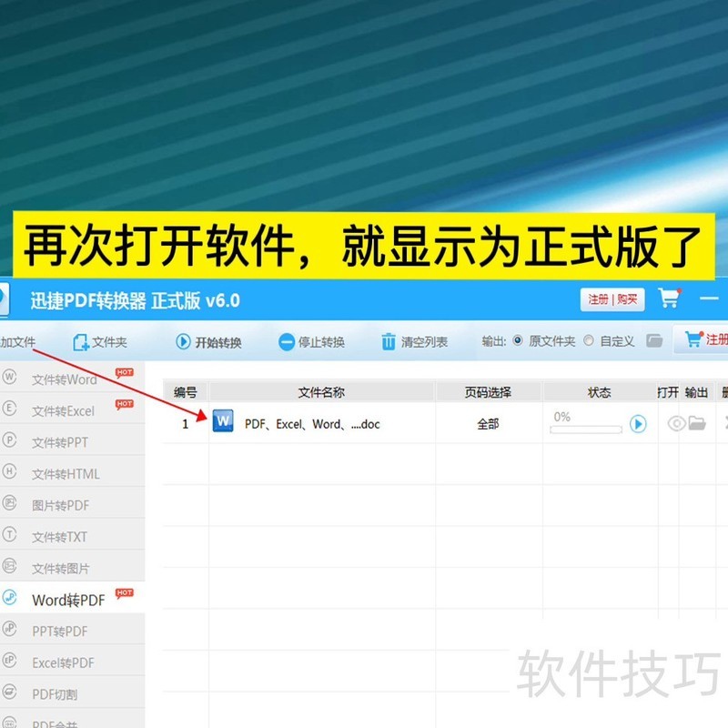Open the 文件转Word sidebar option
Screen dimensions: 728x728
[x=64, y=379]
